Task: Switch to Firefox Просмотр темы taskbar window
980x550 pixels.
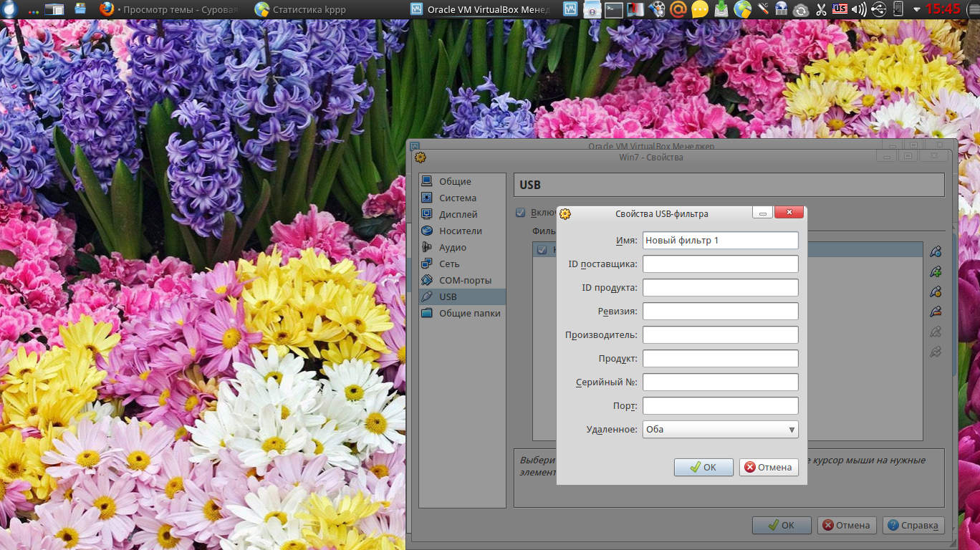Action: (x=170, y=9)
